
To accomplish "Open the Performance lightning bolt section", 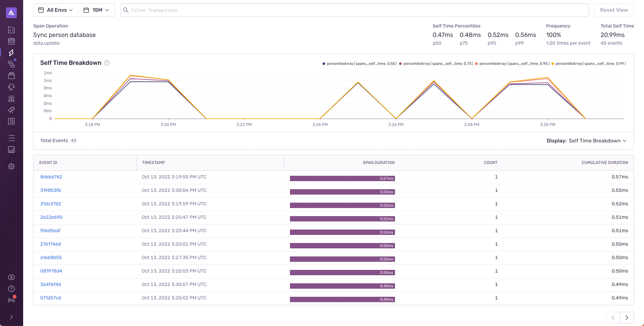I will 11,53.
